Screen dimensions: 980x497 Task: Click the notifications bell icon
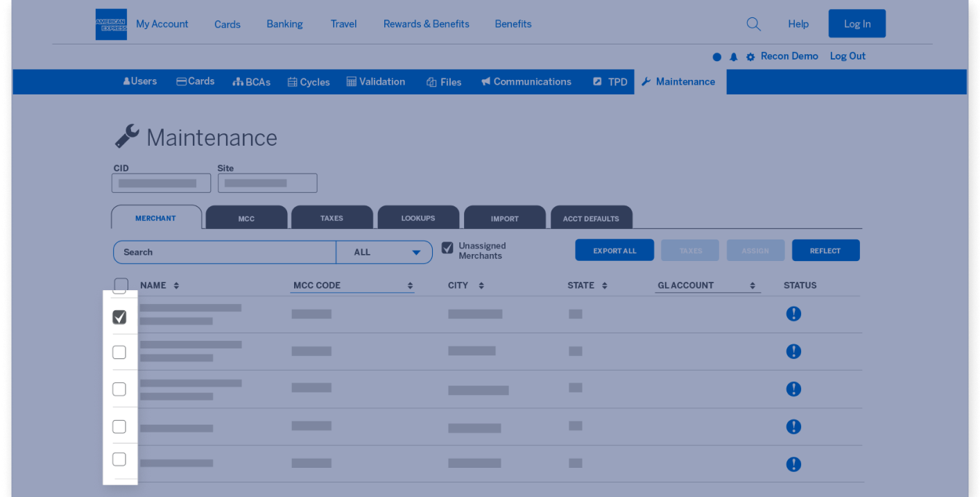click(733, 56)
